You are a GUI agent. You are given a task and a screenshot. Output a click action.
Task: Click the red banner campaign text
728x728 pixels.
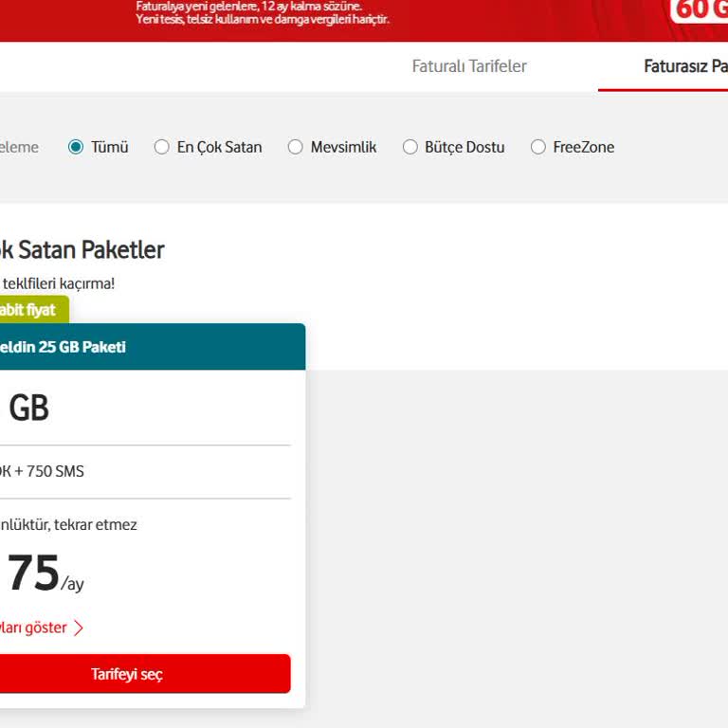(263, 12)
